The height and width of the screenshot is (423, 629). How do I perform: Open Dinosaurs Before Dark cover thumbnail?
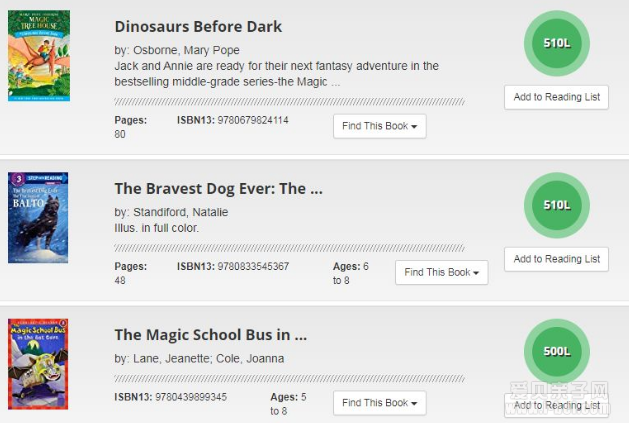pyautogui.click(x=39, y=56)
